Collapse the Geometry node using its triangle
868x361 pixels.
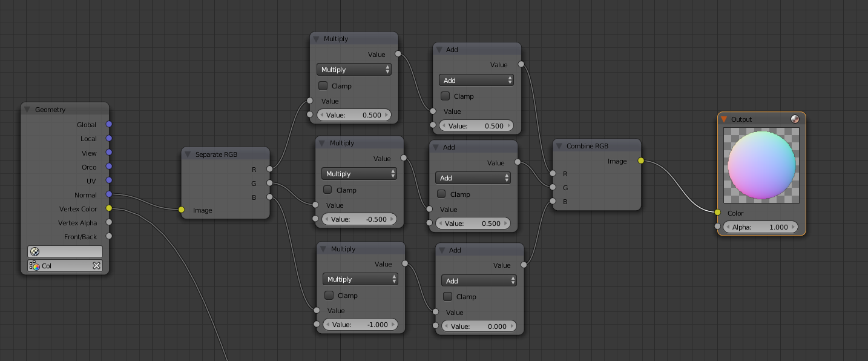[x=27, y=110]
